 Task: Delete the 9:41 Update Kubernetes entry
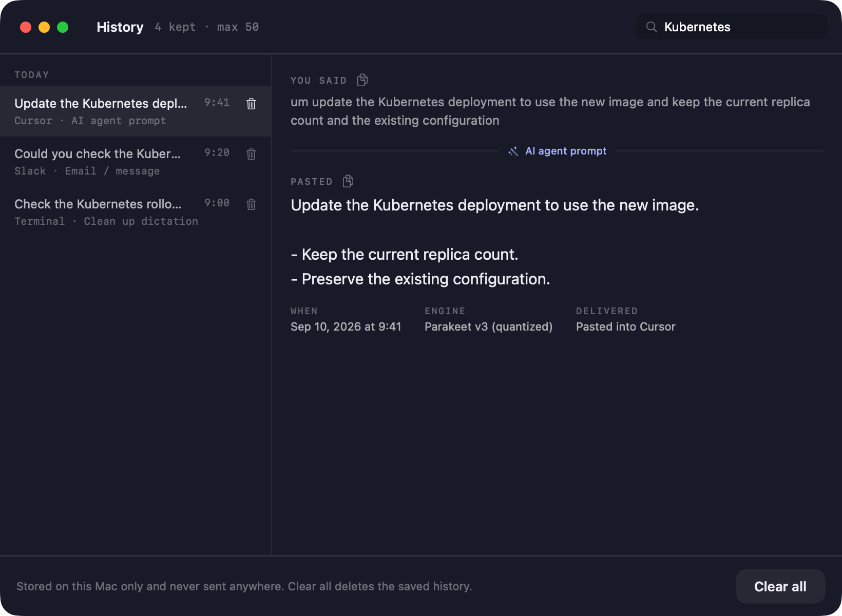click(x=251, y=104)
